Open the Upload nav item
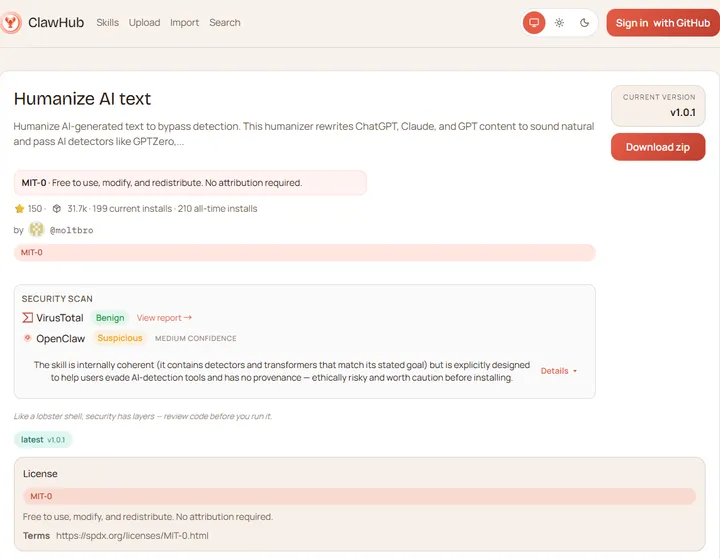Viewport: 720px width, 559px height. 144,23
